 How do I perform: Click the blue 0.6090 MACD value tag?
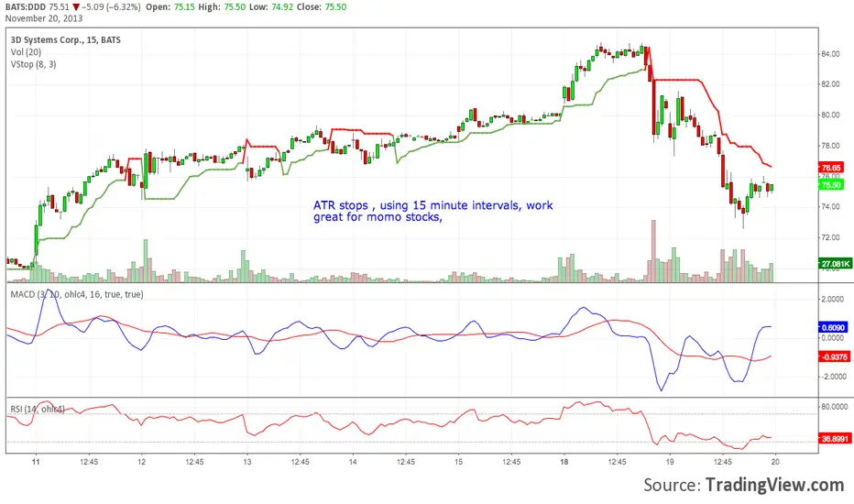[x=833, y=327]
